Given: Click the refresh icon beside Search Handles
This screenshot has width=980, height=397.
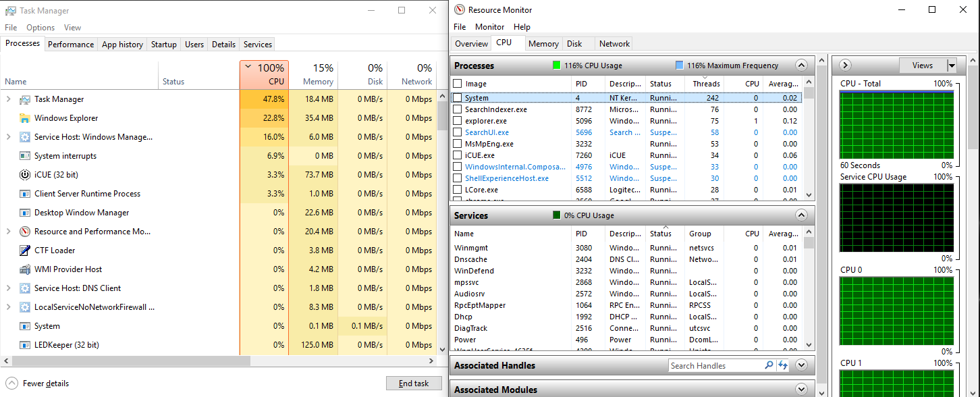Looking at the screenshot, I should pyautogui.click(x=783, y=365).
